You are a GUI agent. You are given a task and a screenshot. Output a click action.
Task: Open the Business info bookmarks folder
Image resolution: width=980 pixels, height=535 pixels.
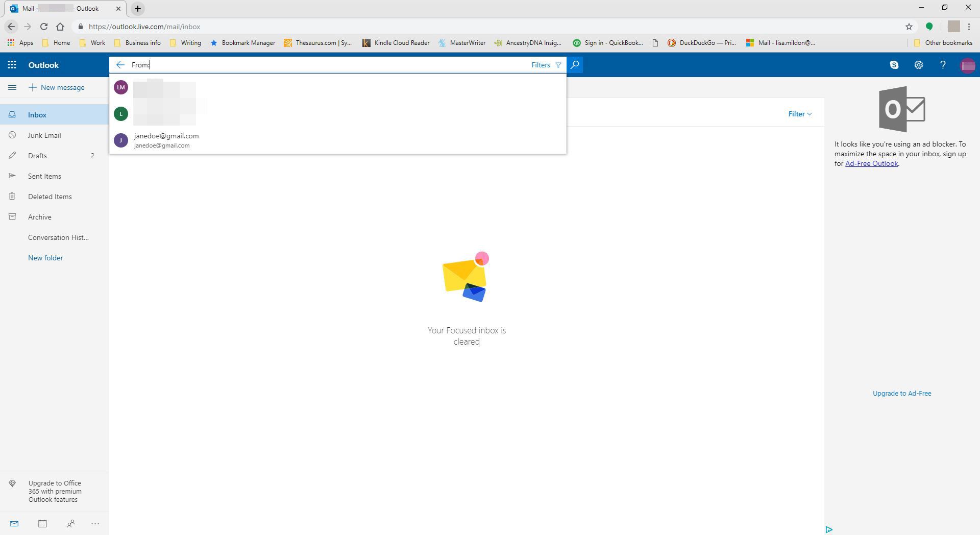click(x=137, y=43)
